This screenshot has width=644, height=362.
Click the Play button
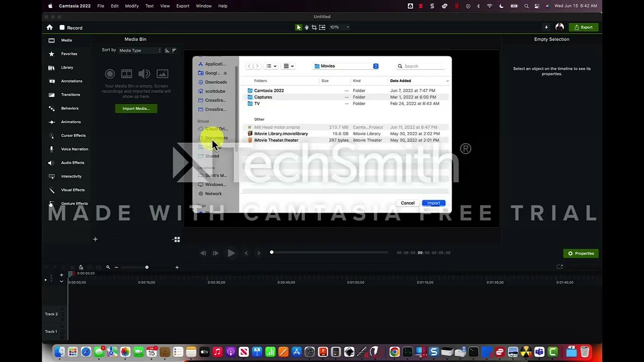231,253
